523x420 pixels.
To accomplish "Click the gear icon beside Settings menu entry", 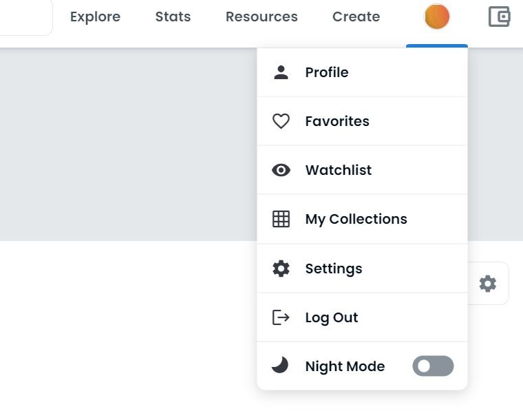I will (281, 269).
